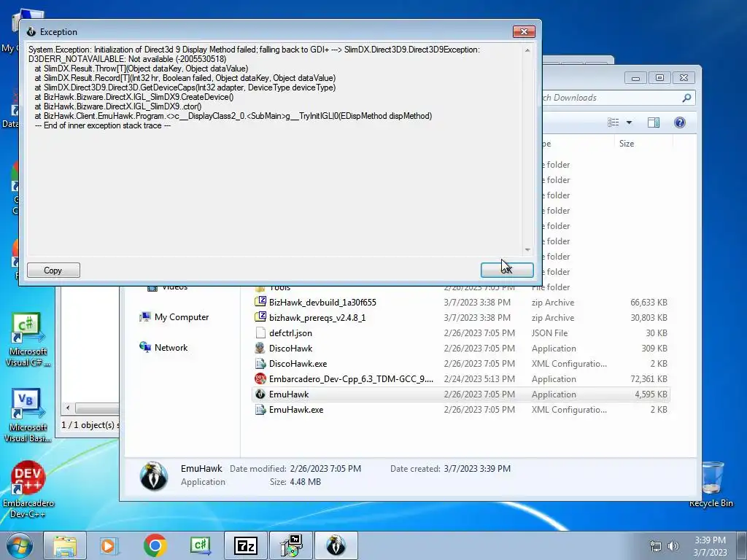747x560 pixels.
Task: Select DiscoHawk.exe XML configuration icon
Action: [260, 363]
